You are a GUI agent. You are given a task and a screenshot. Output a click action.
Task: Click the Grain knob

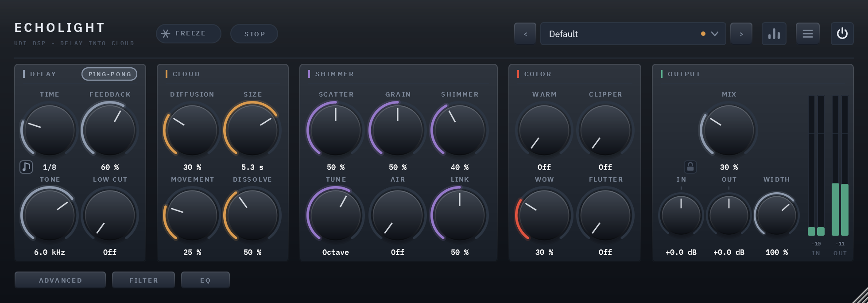(x=398, y=130)
